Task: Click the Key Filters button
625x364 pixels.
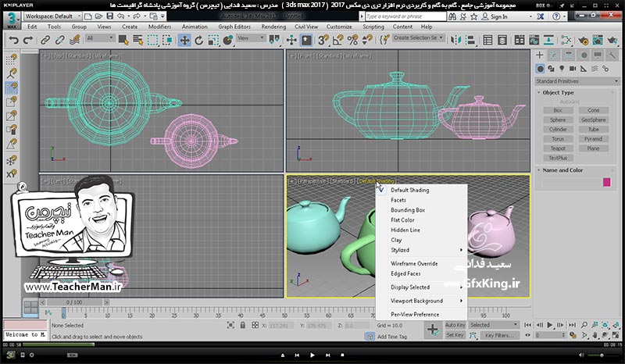Action: (499, 335)
